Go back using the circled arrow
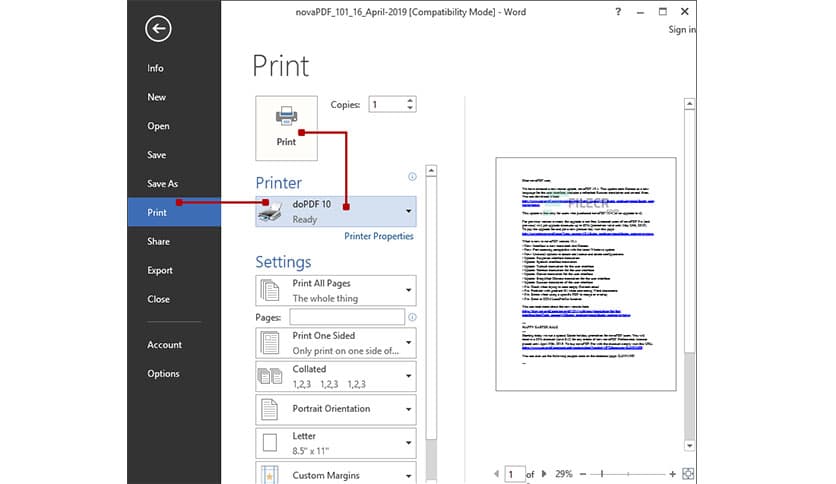 [158, 29]
